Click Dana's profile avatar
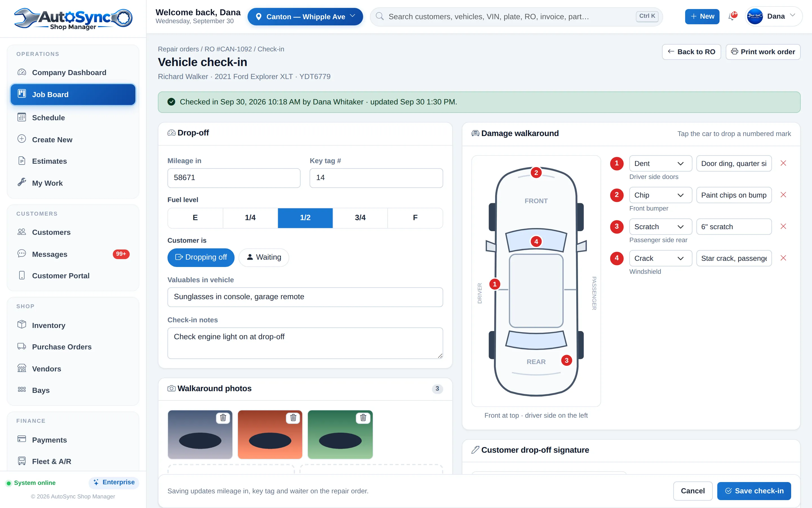 point(755,16)
